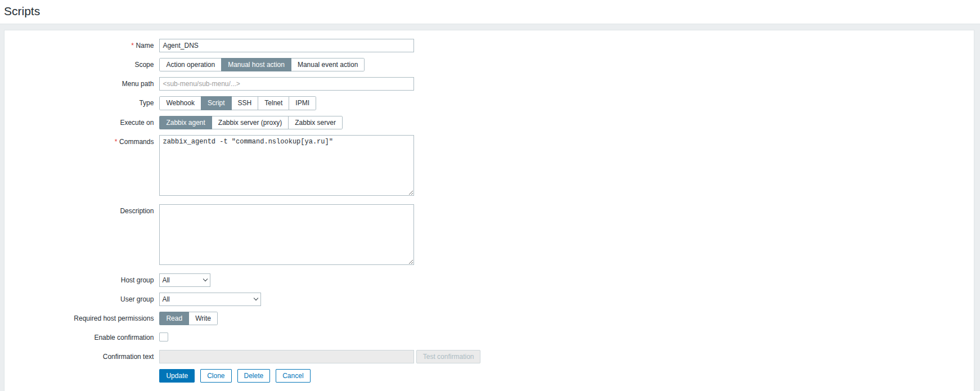Select Manual event action scope
Image resolution: width=980 pixels, height=391 pixels.
pos(327,65)
